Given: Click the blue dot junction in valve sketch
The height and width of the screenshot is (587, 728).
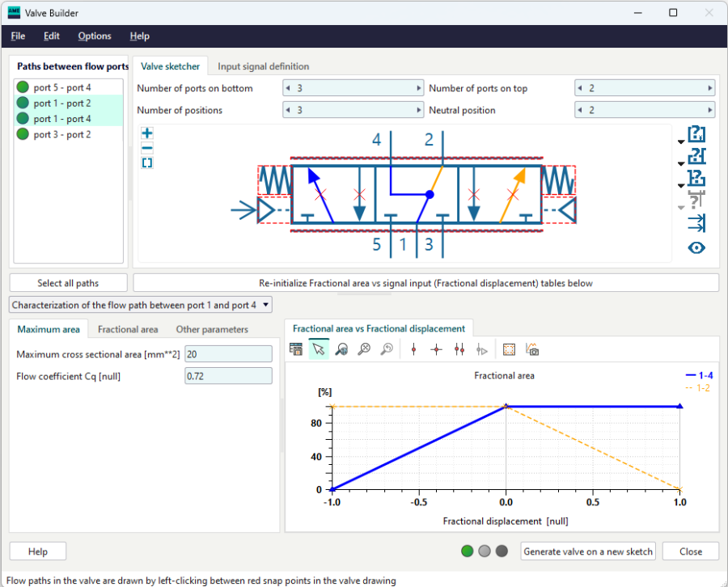Looking at the screenshot, I should coord(430,194).
